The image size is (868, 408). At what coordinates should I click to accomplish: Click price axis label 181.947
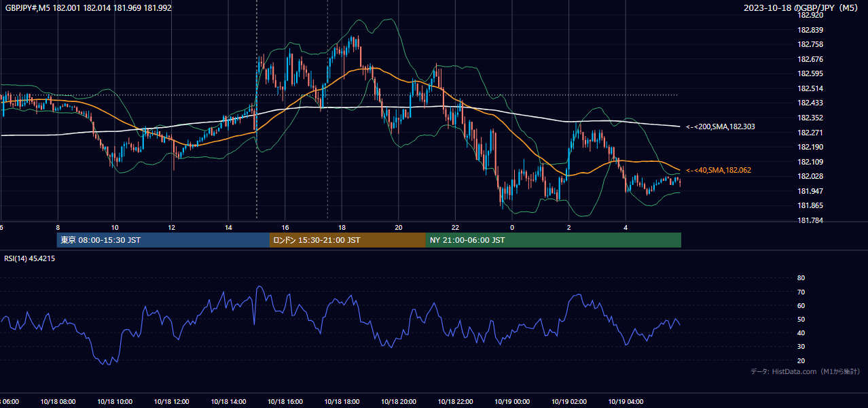coord(810,191)
